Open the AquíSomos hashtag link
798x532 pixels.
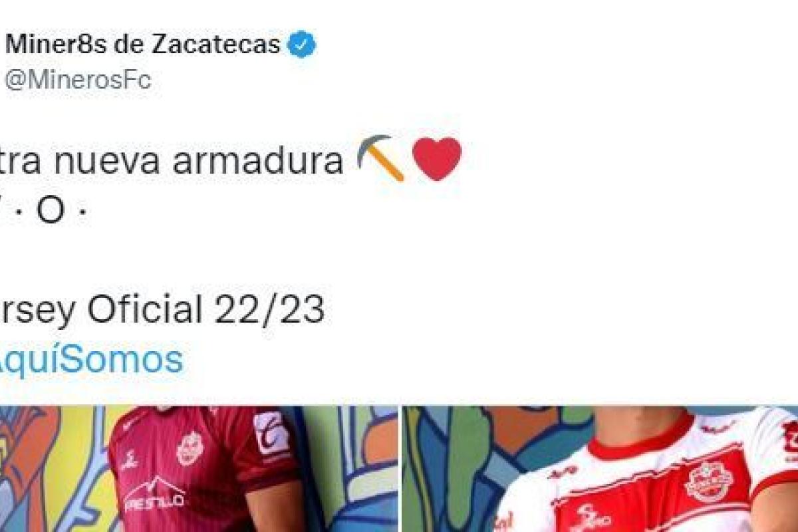(x=91, y=360)
